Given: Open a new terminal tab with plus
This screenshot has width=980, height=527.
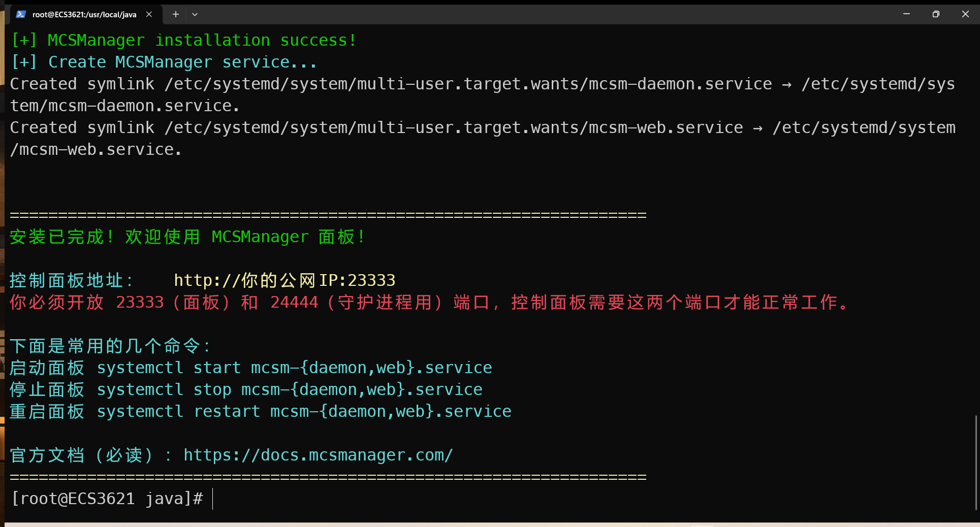Looking at the screenshot, I should (x=175, y=14).
